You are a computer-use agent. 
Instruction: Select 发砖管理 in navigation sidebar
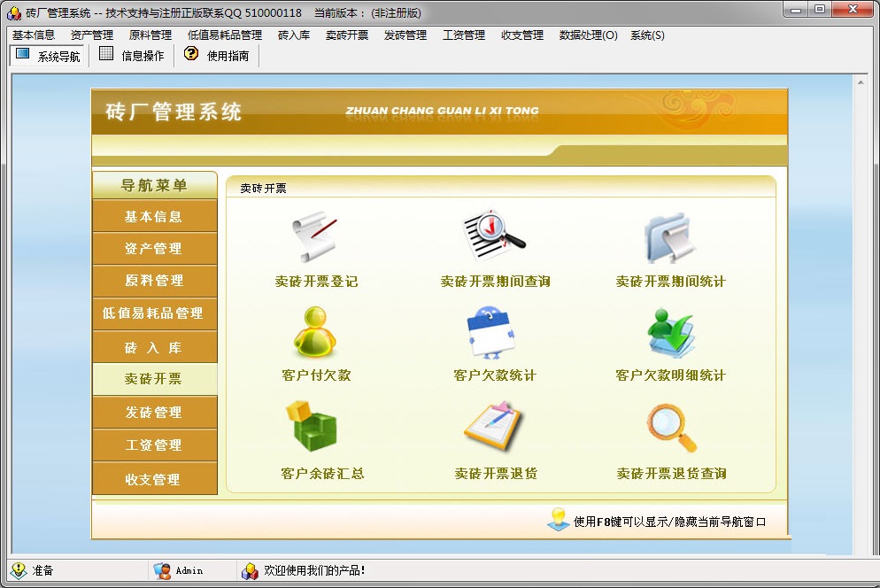click(154, 412)
